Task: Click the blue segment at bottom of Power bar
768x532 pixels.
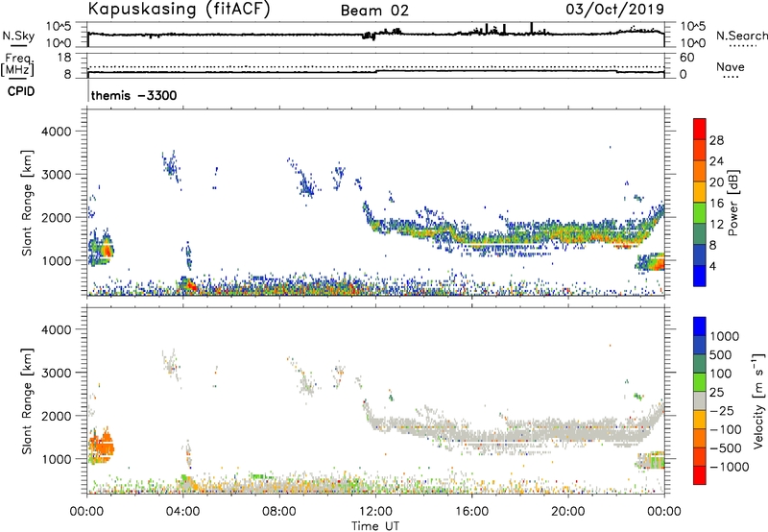Action: tap(700, 276)
